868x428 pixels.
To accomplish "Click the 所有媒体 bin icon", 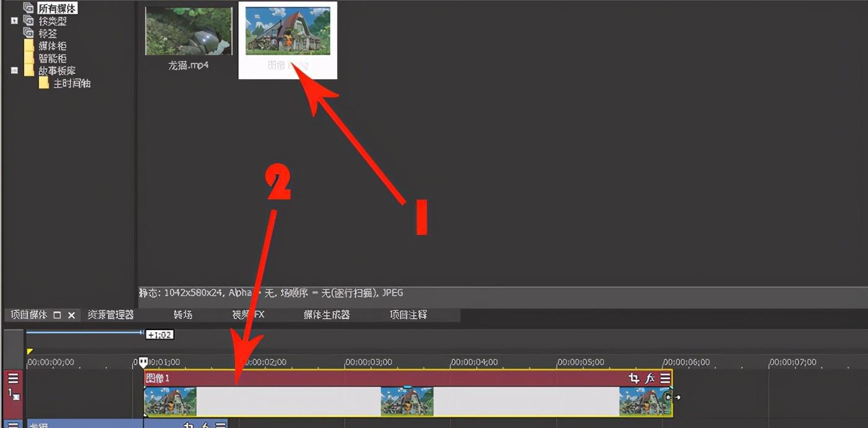I will [29, 9].
